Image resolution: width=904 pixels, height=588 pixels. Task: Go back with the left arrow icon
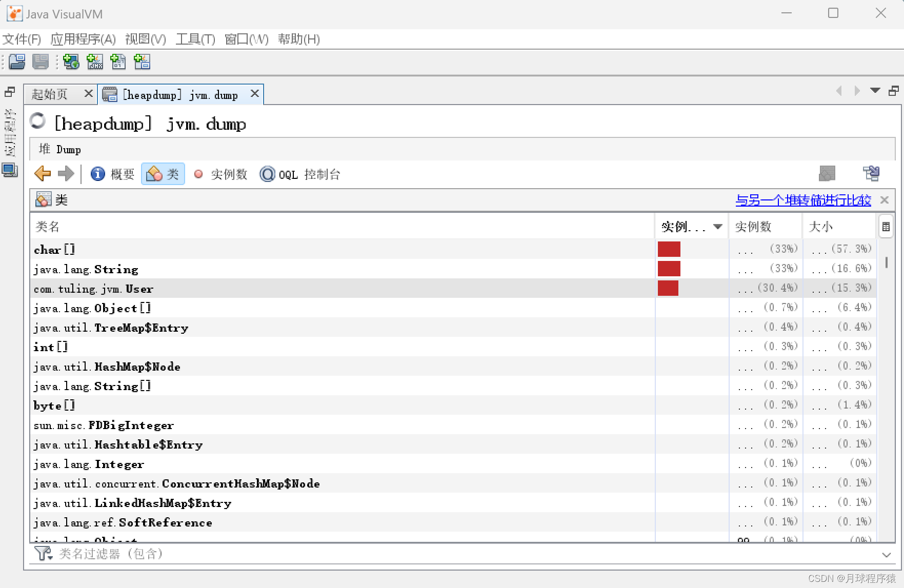43,174
